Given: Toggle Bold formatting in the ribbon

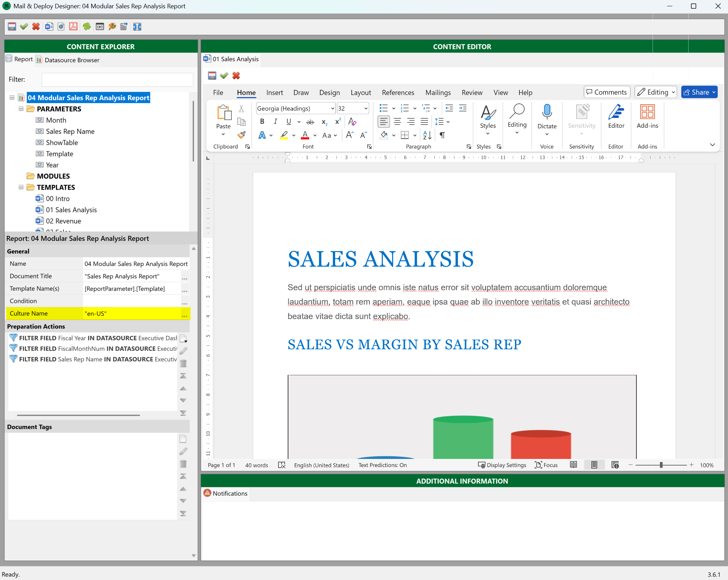Looking at the screenshot, I should 262,121.
